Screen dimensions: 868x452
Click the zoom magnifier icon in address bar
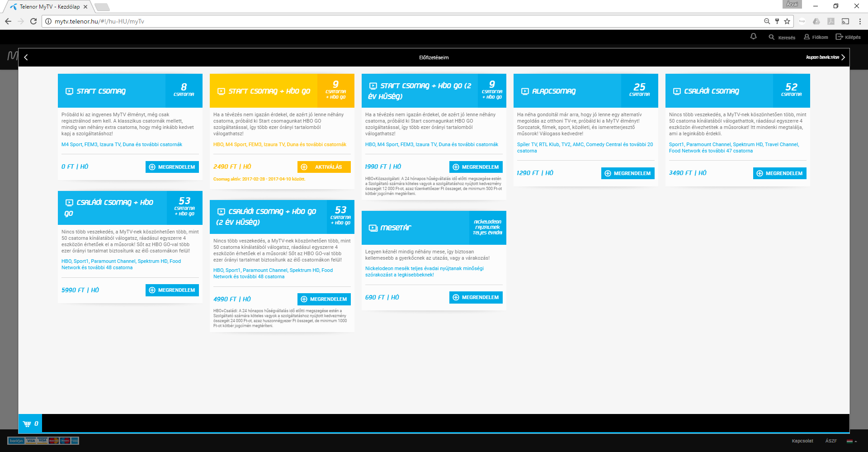click(x=767, y=21)
